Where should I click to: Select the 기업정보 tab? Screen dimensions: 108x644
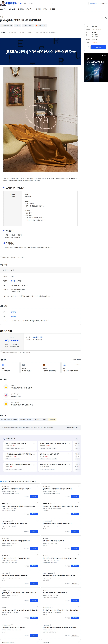tap(22, 32)
